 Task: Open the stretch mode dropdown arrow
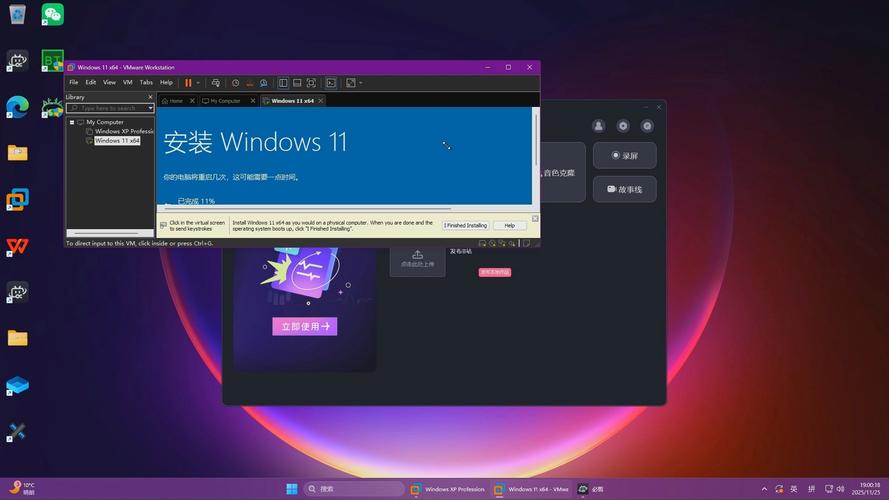pyautogui.click(x=361, y=83)
